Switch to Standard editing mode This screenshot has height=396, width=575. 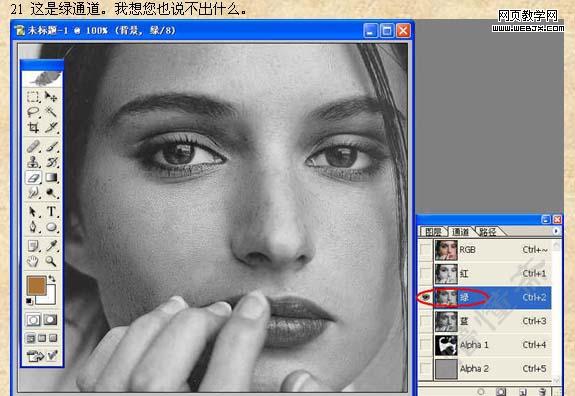33,320
